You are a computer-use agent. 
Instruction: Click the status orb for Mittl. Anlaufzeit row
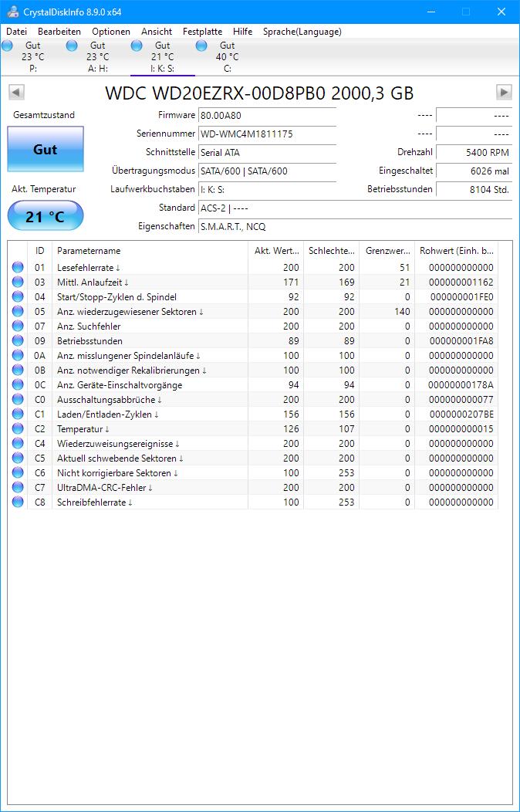(x=18, y=283)
